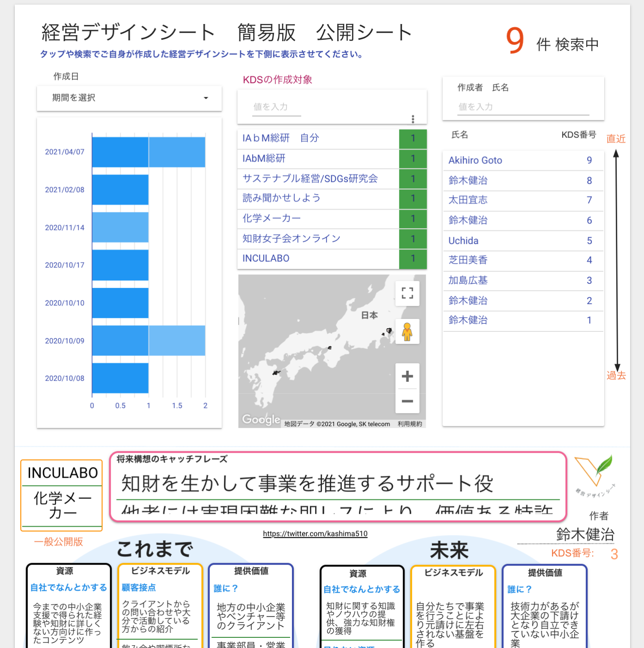
Task: Click the 経営デザインシート leaf logo
Action: (594, 476)
